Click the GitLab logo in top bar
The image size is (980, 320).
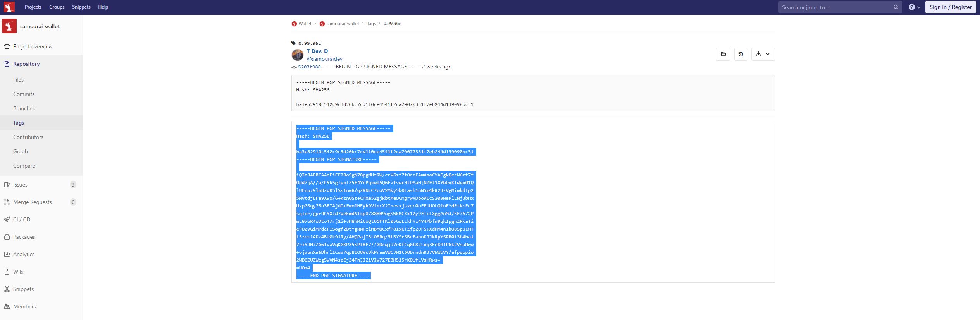pos(9,7)
